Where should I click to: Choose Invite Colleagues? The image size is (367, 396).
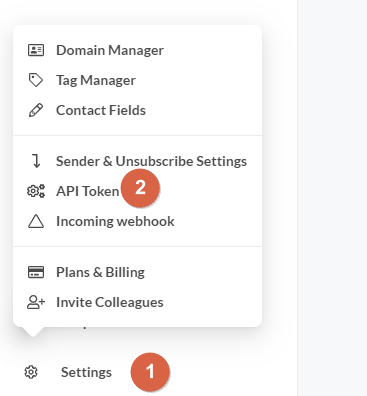click(x=110, y=302)
